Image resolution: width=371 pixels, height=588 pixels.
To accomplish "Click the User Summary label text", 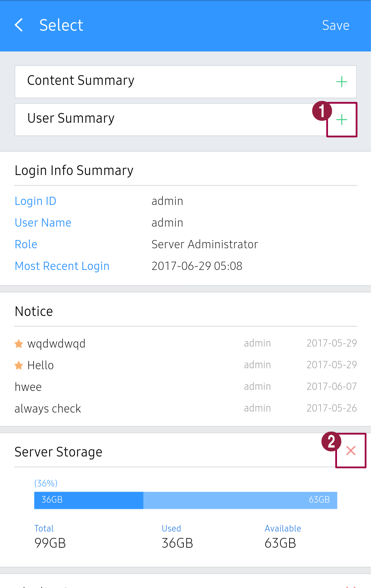I will click(x=71, y=118).
